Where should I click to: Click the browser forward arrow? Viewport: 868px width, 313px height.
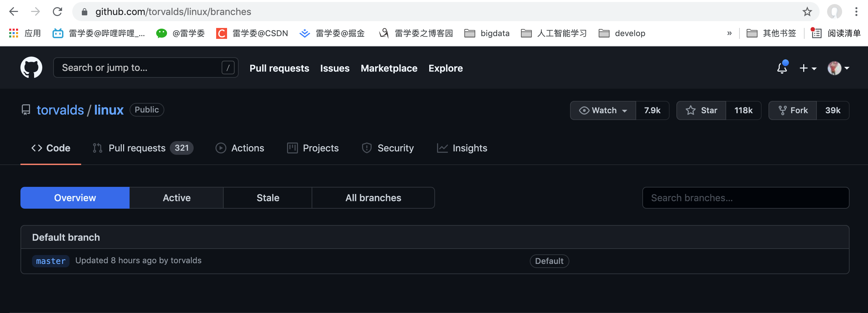coord(35,12)
